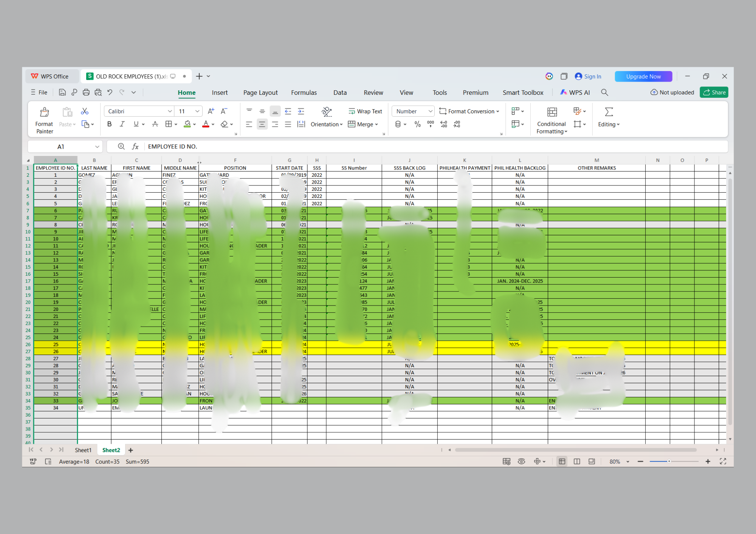Open the Page Layout ribbon tab
Viewport: 756px width, 534px height.
point(260,93)
